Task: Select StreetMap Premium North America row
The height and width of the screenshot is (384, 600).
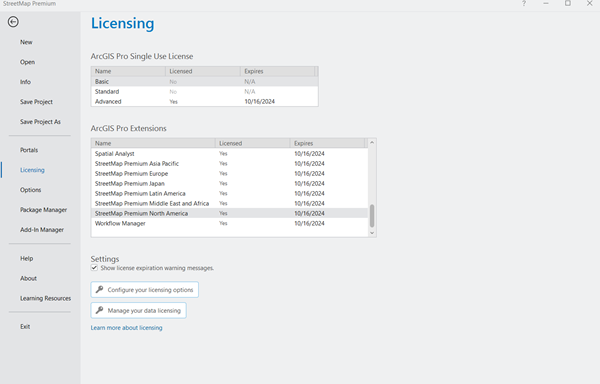Action: coord(230,213)
